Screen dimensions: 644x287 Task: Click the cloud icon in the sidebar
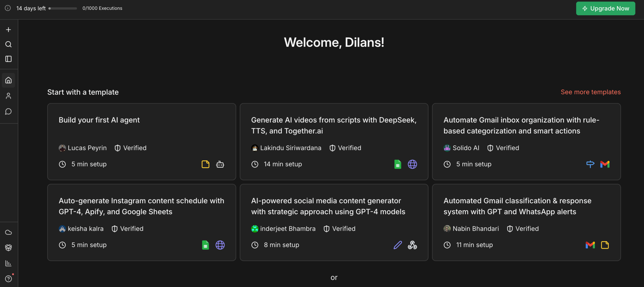9,232
